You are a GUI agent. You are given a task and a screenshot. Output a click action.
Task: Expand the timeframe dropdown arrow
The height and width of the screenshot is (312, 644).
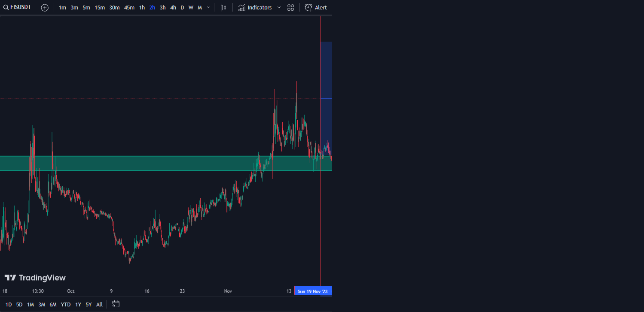coord(209,8)
